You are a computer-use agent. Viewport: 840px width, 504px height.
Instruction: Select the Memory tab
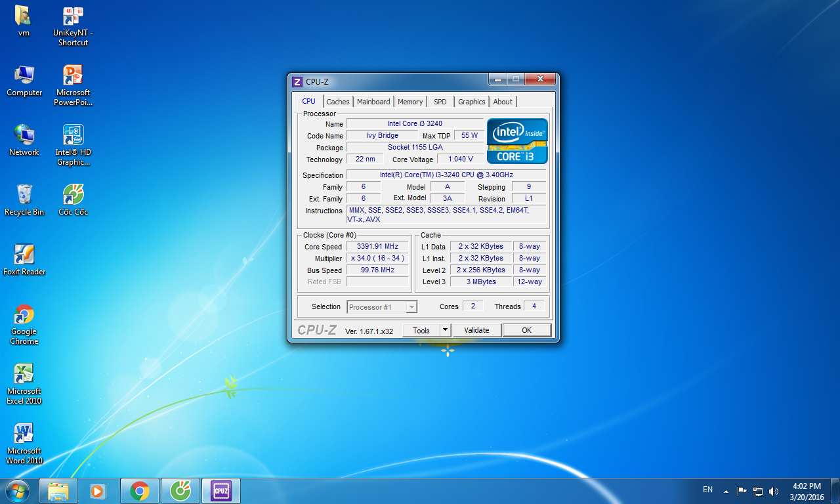[x=410, y=102]
